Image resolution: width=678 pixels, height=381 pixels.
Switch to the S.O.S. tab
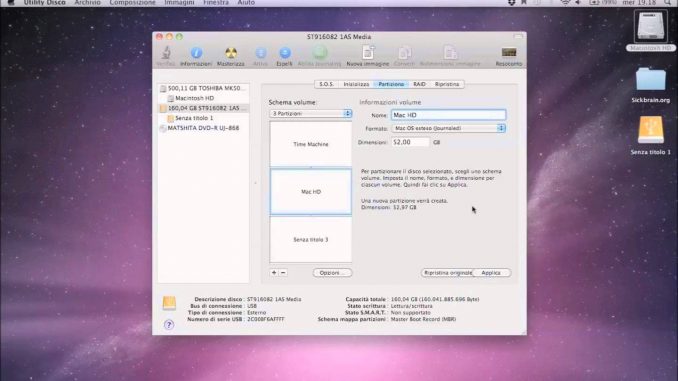point(326,84)
